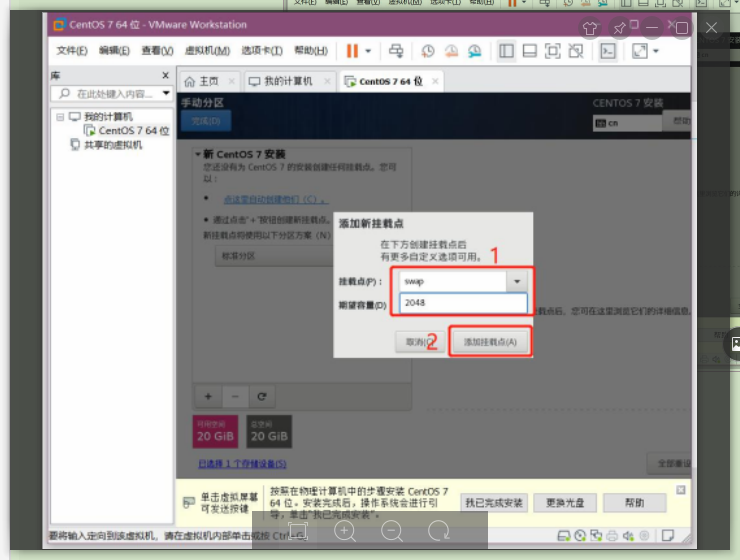Click the CD/DVD status bar icon

580,535
